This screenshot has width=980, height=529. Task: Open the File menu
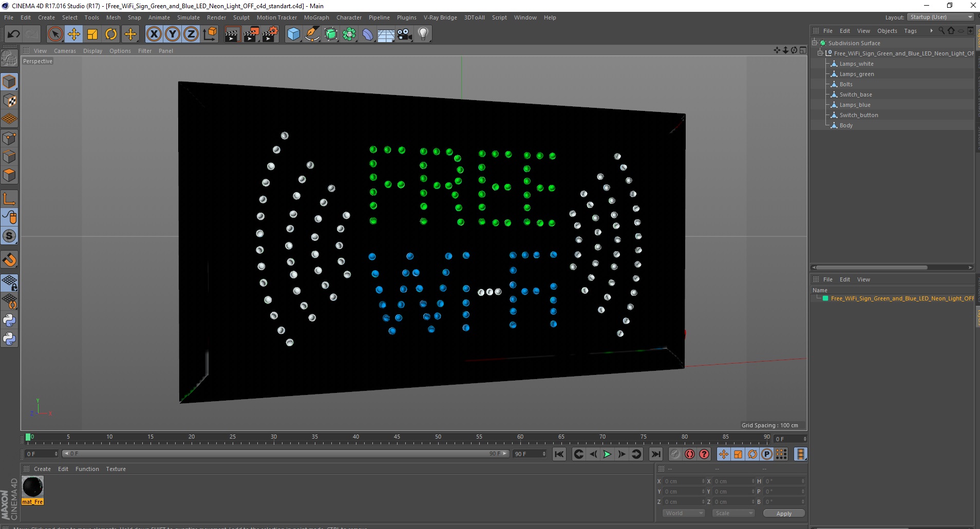pos(9,17)
